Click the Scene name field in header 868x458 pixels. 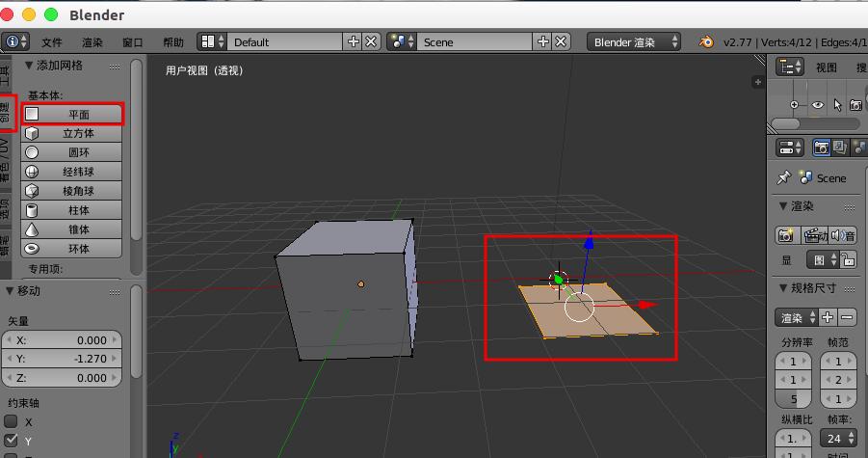[474, 41]
